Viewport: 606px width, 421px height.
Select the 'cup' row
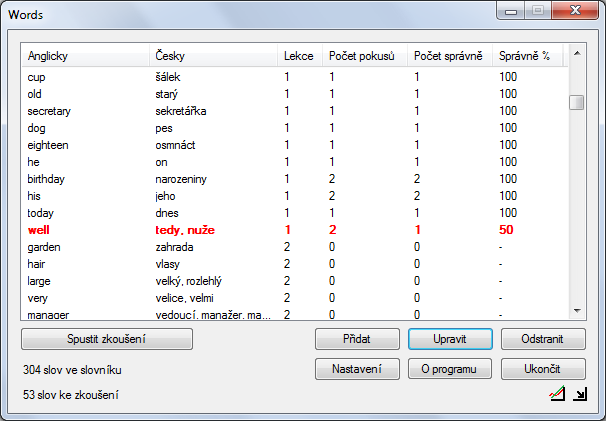[x=294, y=77]
